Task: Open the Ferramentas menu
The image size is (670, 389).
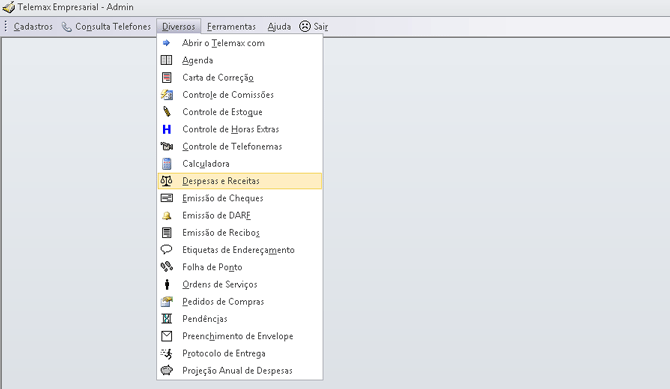Action: [x=231, y=27]
